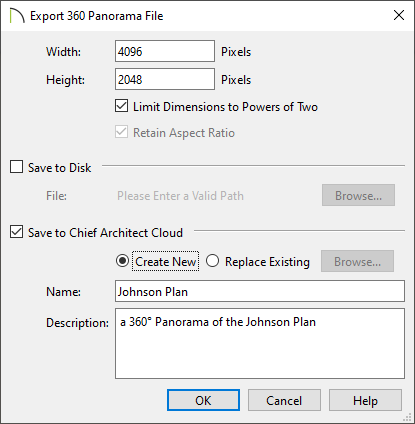415x424 pixels.
Task: Confirm export with the OK button
Action: [x=203, y=400]
